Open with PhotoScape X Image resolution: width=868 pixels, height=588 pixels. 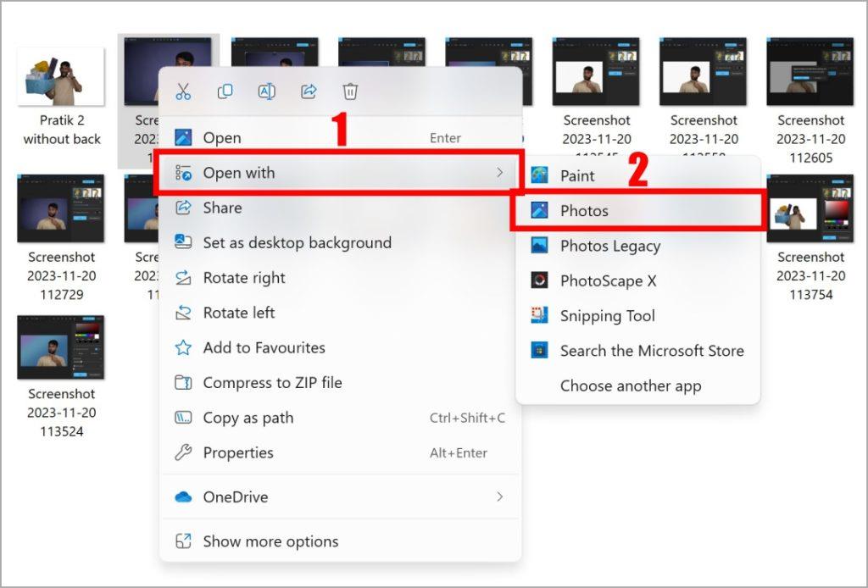pyautogui.click(x=637, y=280)
